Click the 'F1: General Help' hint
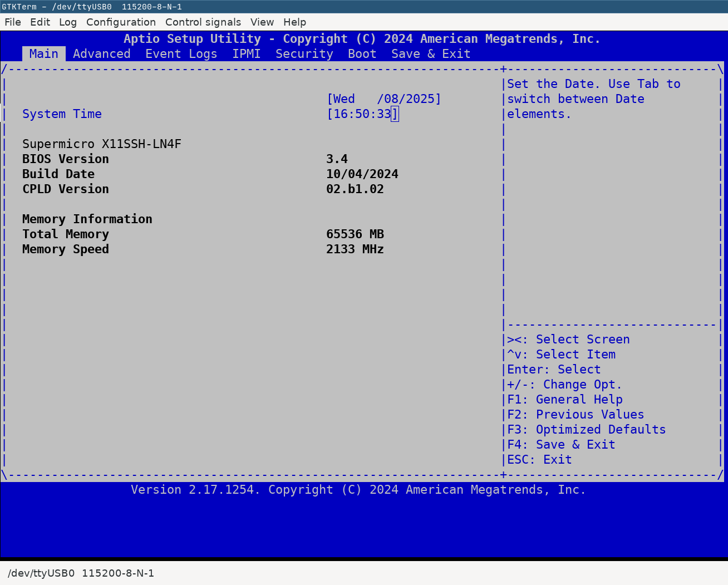The width and height of the screenshot is (728, 585). coord(565,400)
